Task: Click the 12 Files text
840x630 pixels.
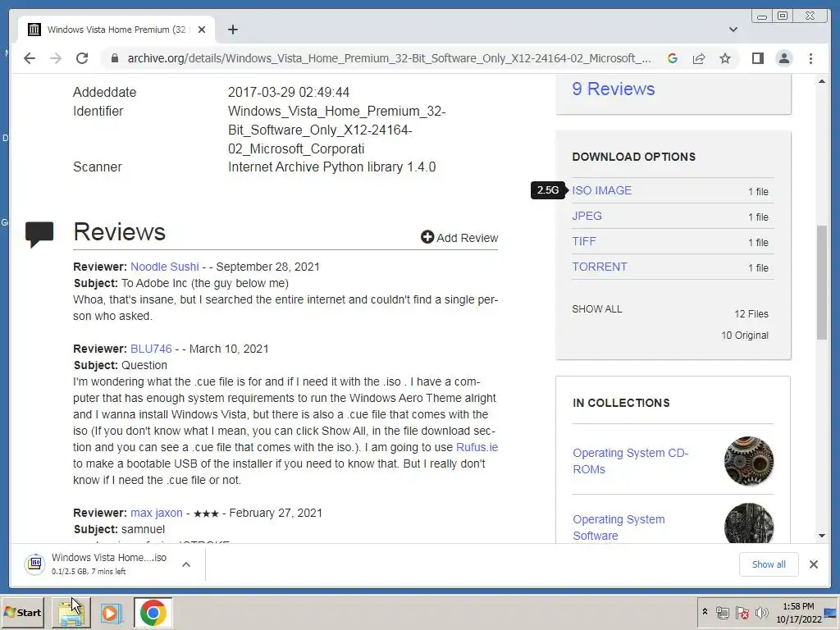Action: pyautogui.click(x=751, y=314)
